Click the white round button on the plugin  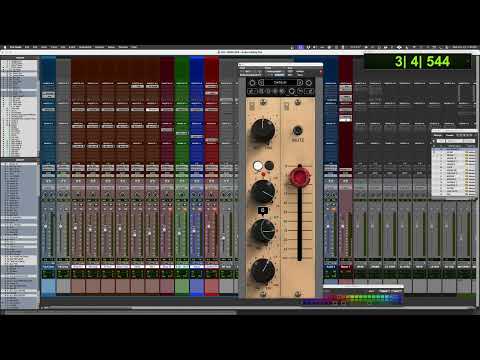(x=258, y=165)
